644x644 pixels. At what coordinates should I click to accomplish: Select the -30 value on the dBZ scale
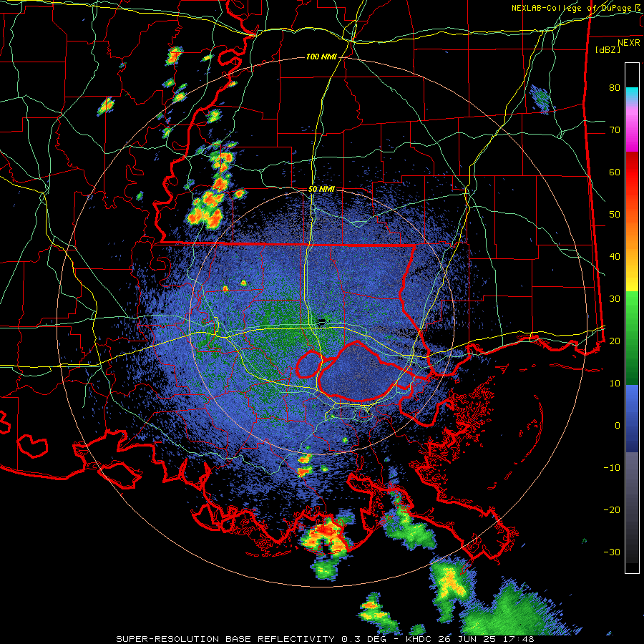[612, 552]
